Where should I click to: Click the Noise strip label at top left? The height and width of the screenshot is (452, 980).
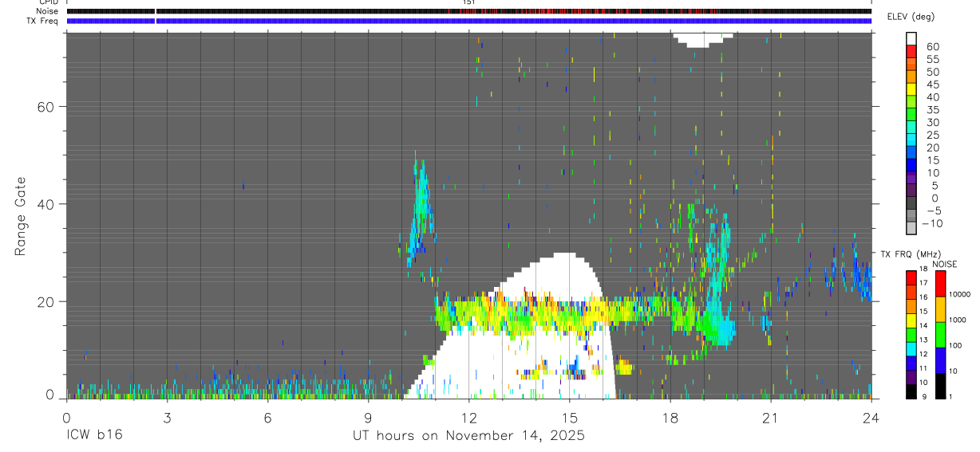click(x=47, y=11)
